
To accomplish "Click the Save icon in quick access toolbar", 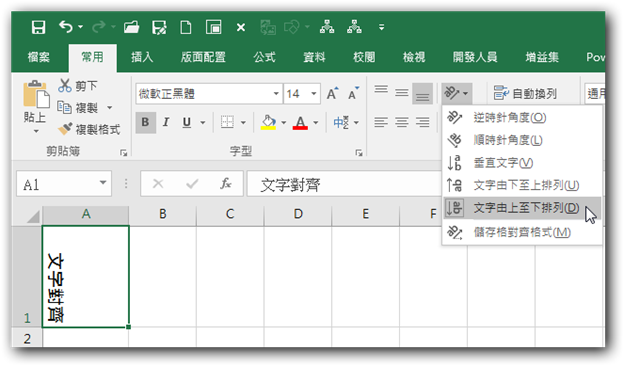I will pyautogui.click(x=39, y=27).
